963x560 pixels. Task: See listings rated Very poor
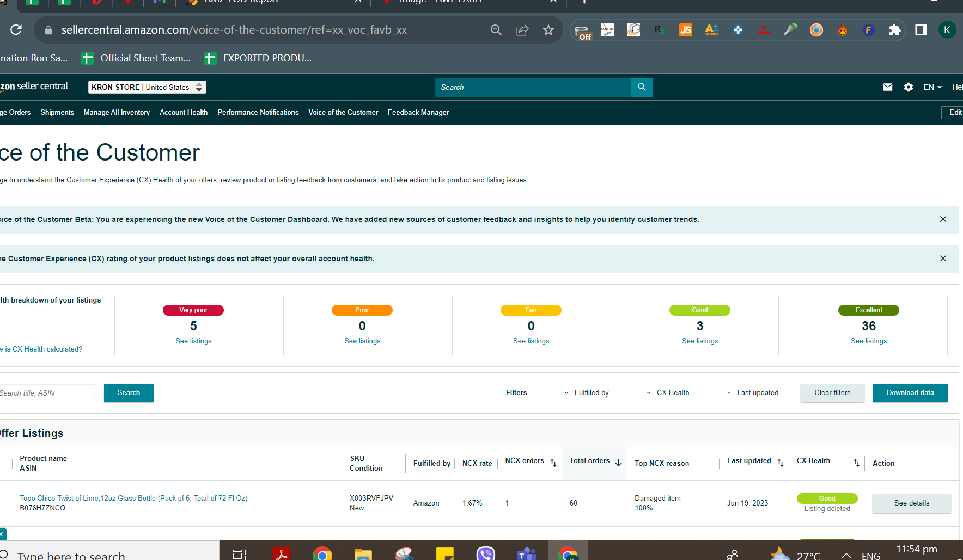193,341
